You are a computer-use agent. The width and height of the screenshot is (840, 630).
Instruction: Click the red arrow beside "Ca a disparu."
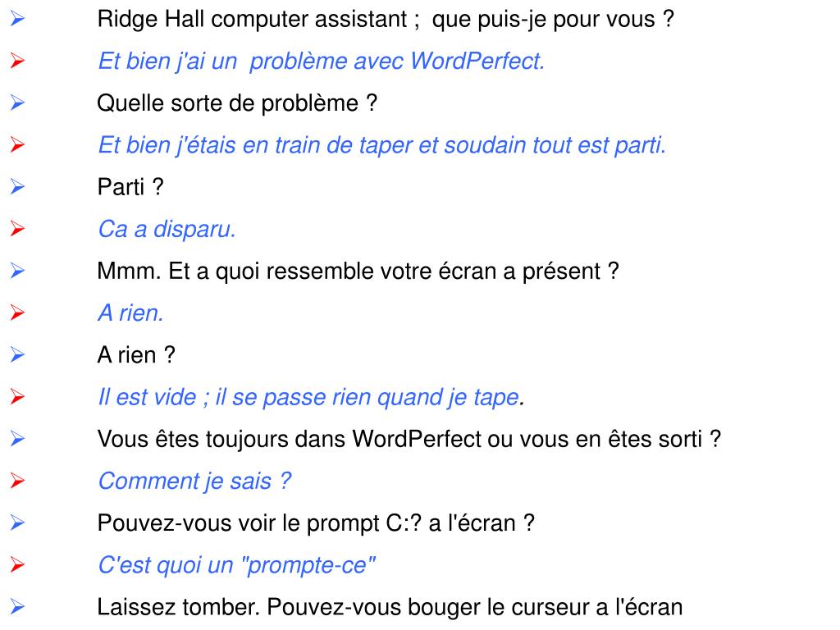pos(17,229)
